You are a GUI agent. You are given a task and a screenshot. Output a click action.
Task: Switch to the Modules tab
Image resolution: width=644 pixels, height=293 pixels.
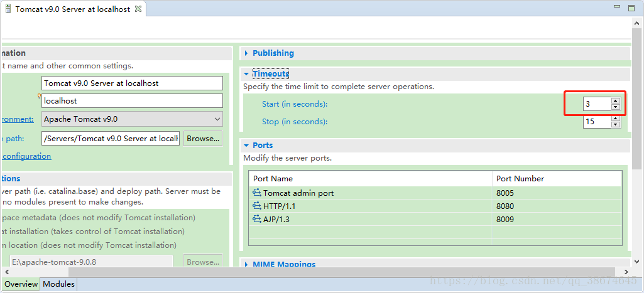click(x=58, y=284)
